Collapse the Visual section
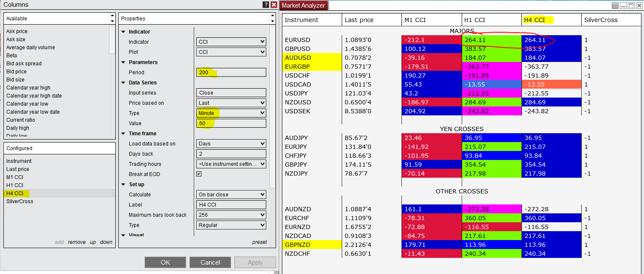 point(123,235)
